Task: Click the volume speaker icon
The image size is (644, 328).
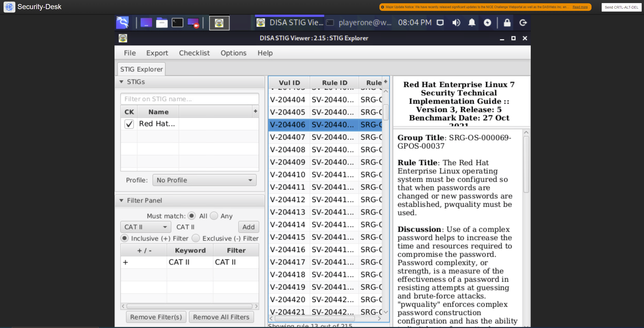Action: point(456,23)
